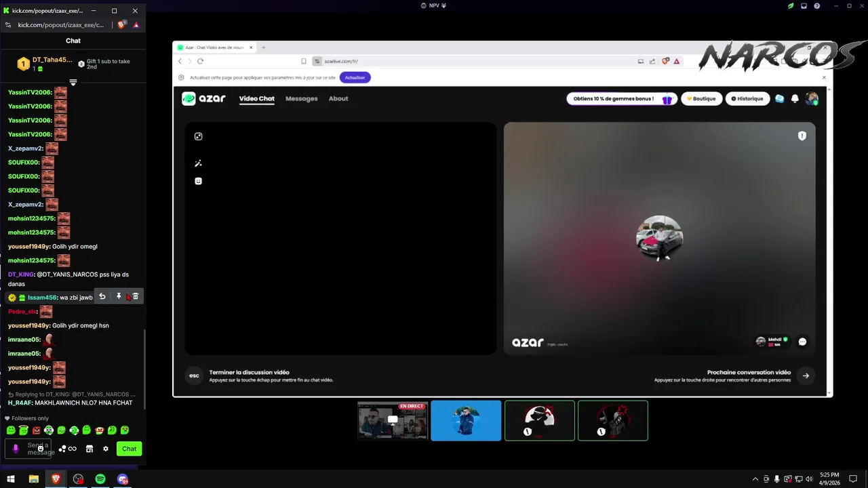Open the Messages tab in Azar

coord(302,99)
